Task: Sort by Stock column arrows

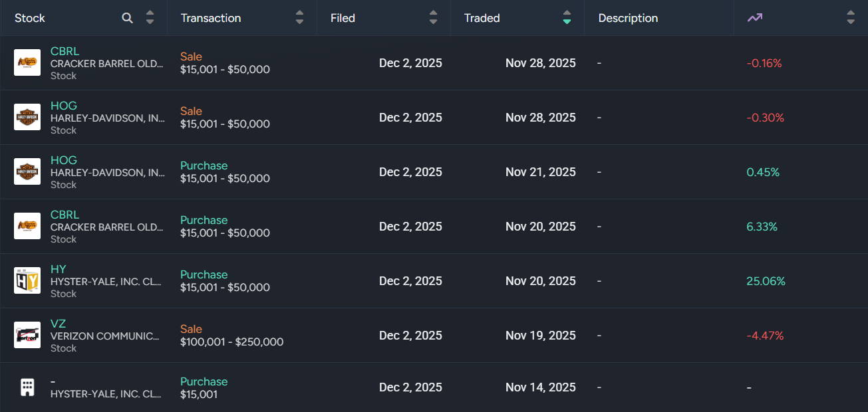Action: click(150, 18)
